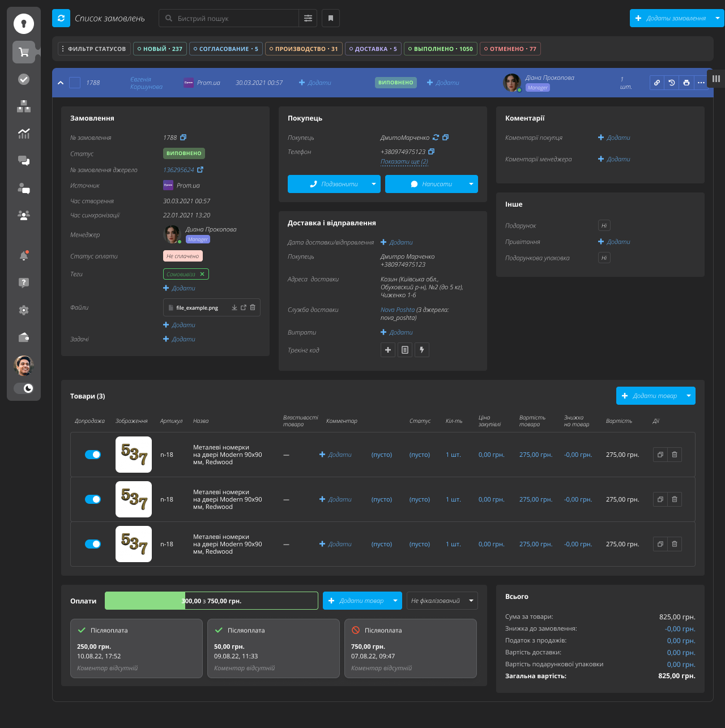Select checkbox for order 1788
Viewport: 725px width, 728px height.
[75, 83]
